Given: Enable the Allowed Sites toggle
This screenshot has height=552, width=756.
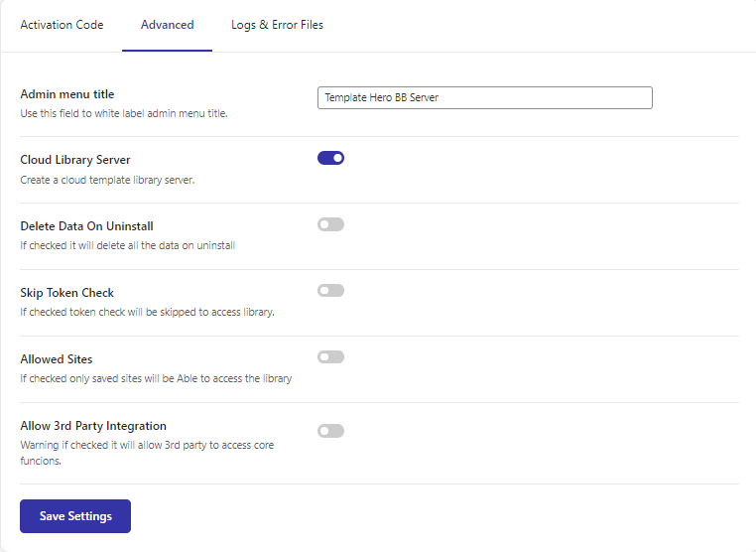Looking at the screenshot, I should click(x=330, y=357).
